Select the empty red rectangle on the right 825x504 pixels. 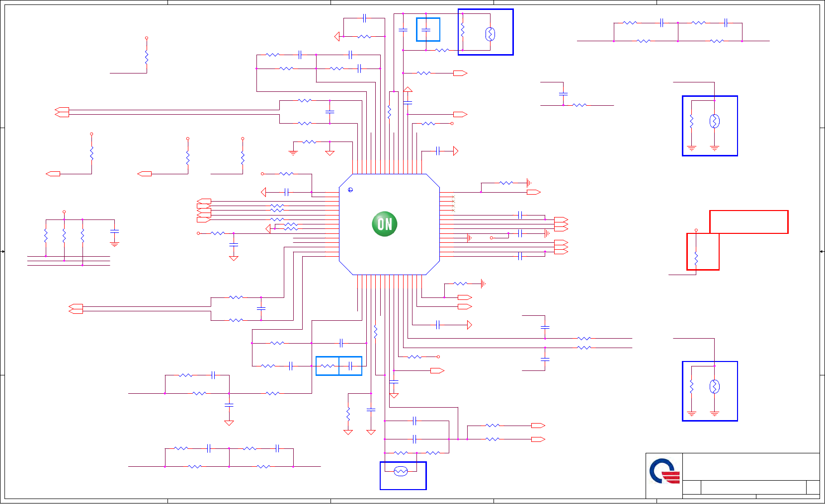pos(749,222)
